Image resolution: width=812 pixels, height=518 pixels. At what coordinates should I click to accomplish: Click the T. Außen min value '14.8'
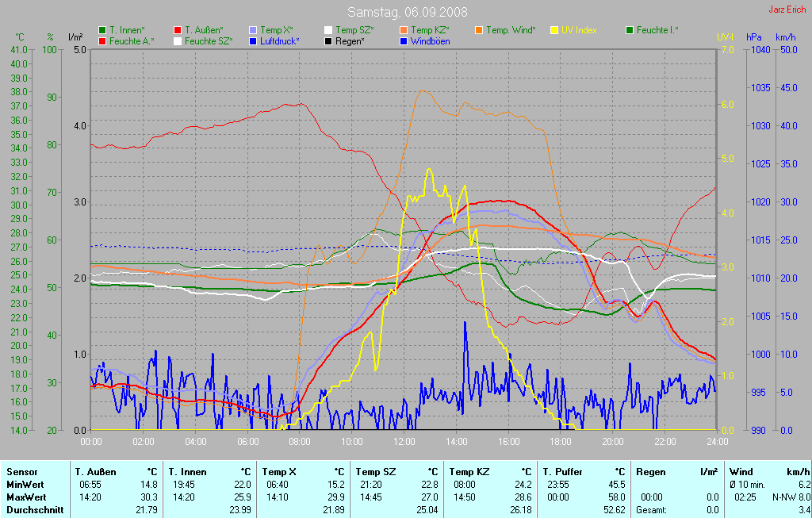click(149, 485)
